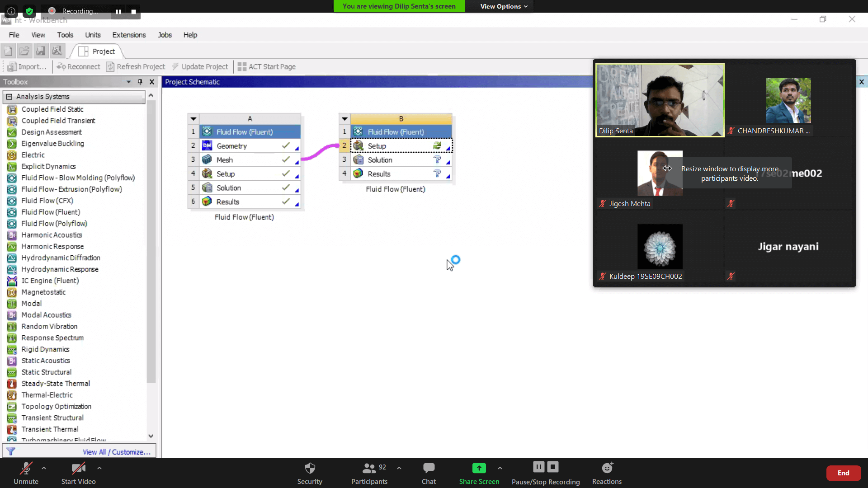Open the View Options dropdown
This screenshot has height=488, width=868.
coord(504,6)
